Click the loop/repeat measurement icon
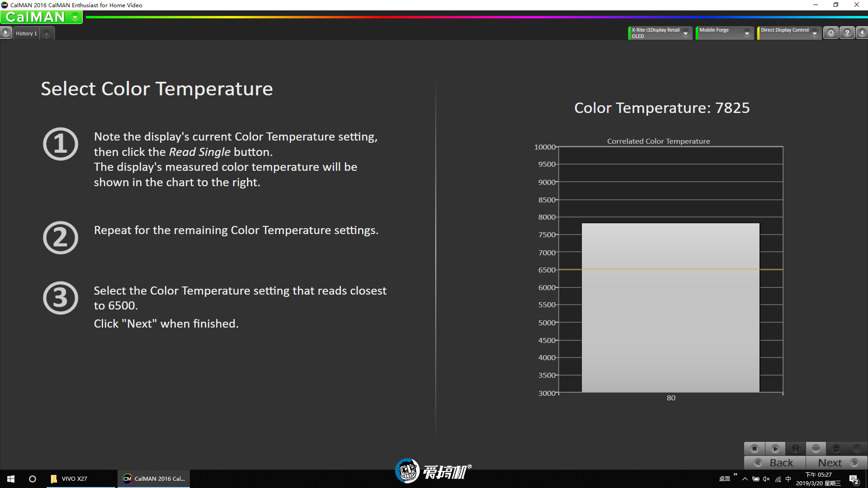This screenshot has height=488, width=868. 817,449
